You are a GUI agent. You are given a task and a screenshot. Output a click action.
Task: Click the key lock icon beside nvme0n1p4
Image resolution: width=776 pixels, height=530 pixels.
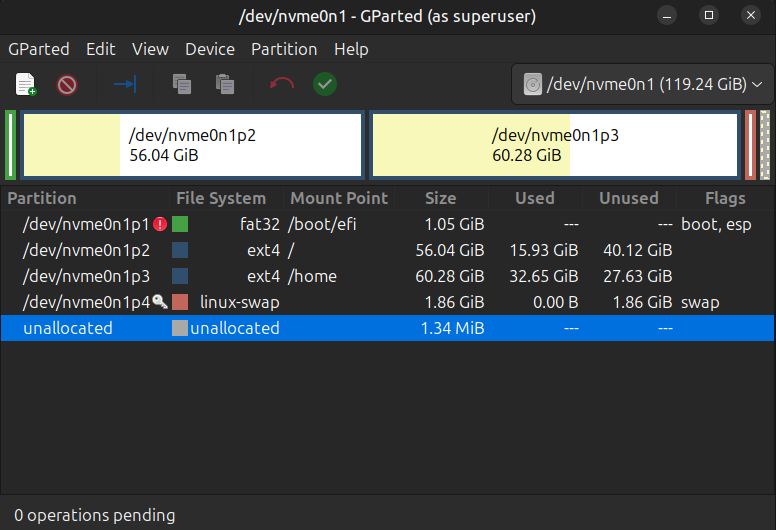coord(160,301)
